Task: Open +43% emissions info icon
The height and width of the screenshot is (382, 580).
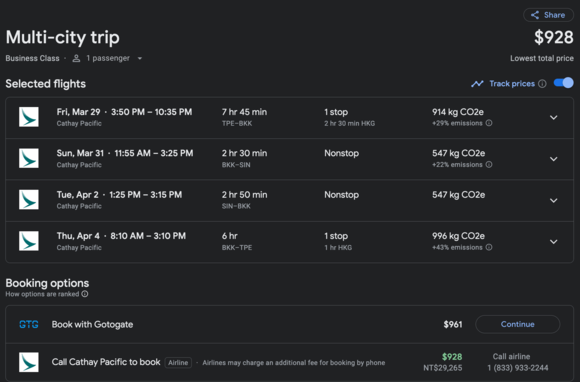Action: (489, 247)
